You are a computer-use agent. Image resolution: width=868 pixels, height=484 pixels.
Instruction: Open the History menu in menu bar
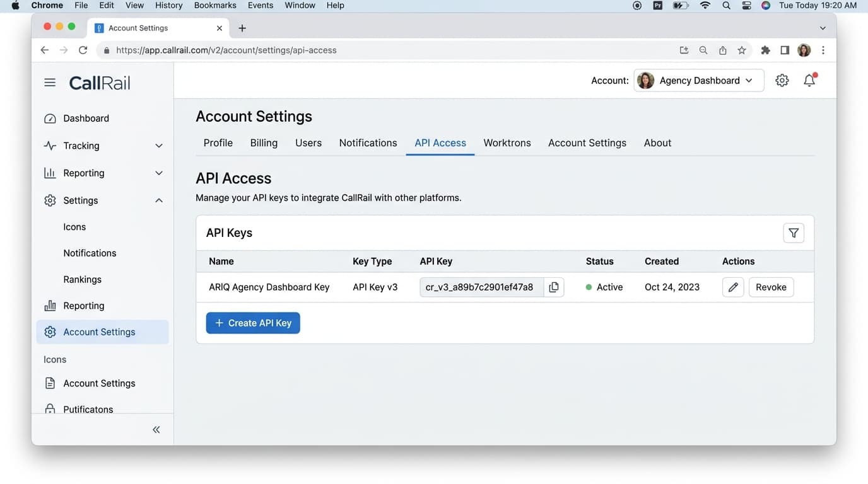click(x=168, y=5)
